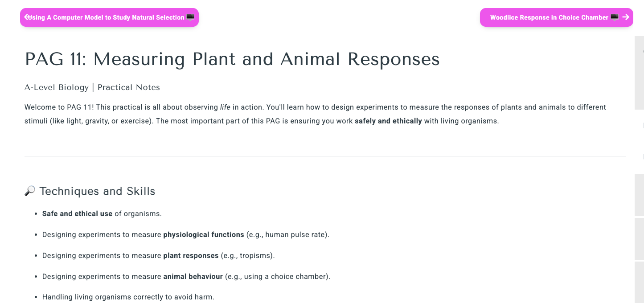Select the A-Level Biology Practical Notes subtitle

(x=92, y=87)
